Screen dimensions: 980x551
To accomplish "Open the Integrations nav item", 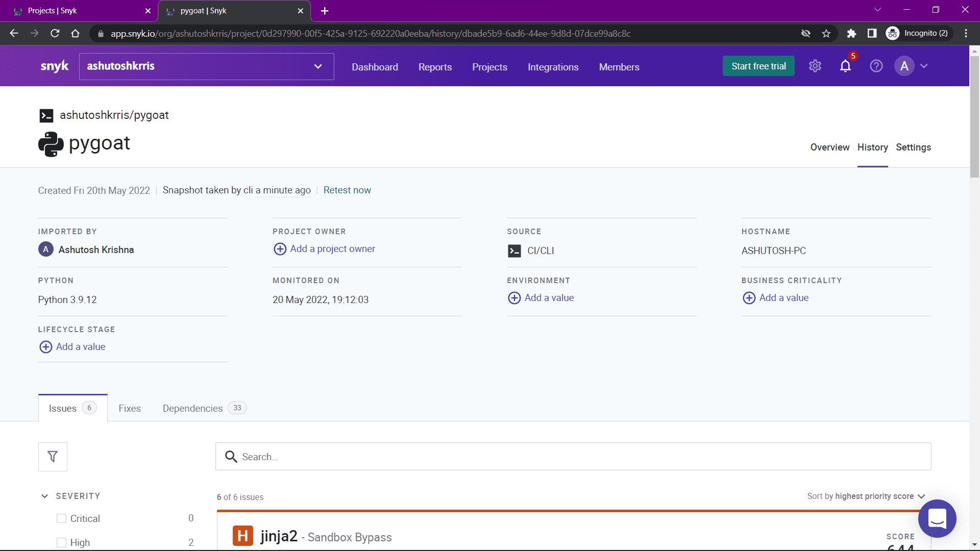I will coord(553,67).
